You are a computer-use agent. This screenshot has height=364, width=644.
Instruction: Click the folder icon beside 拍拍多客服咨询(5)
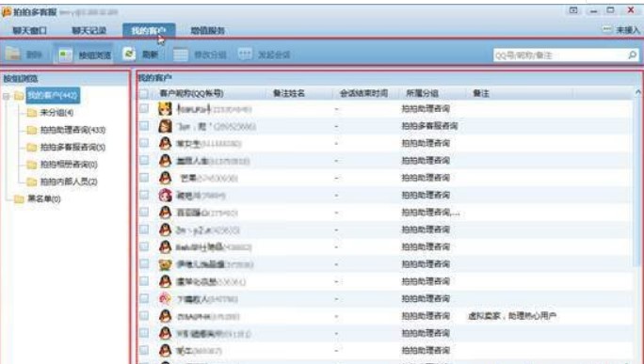[32, 148]
